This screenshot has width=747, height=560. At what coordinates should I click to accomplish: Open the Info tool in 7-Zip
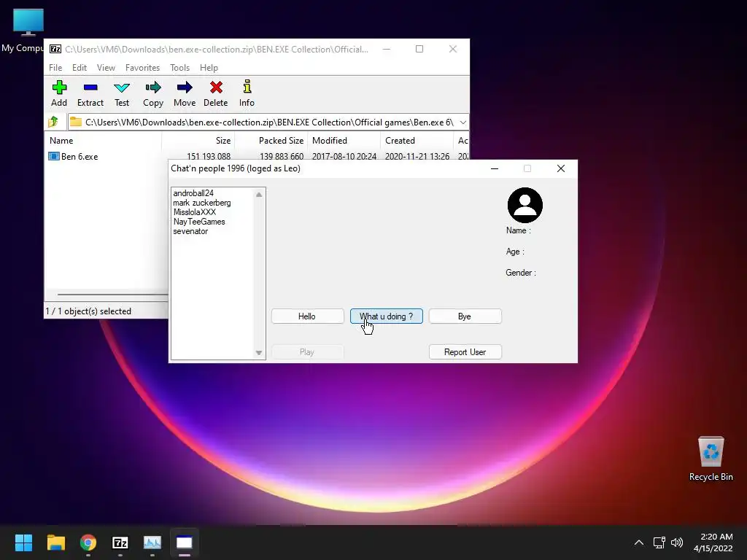(247, 87)
